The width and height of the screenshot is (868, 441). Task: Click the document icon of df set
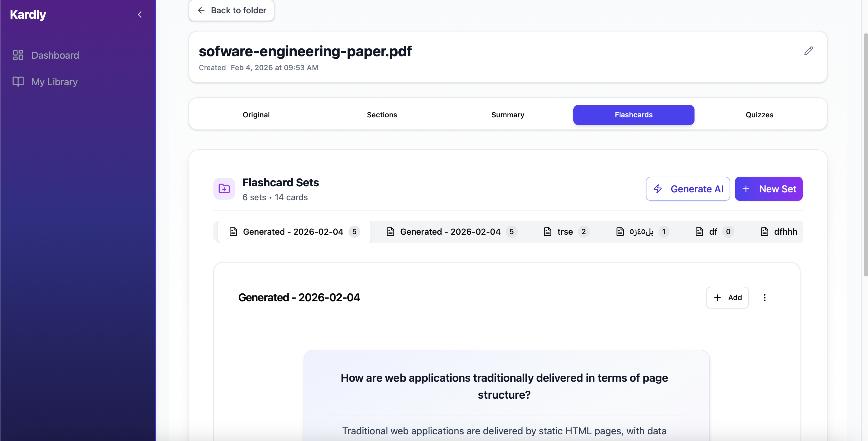click(699, 232)
